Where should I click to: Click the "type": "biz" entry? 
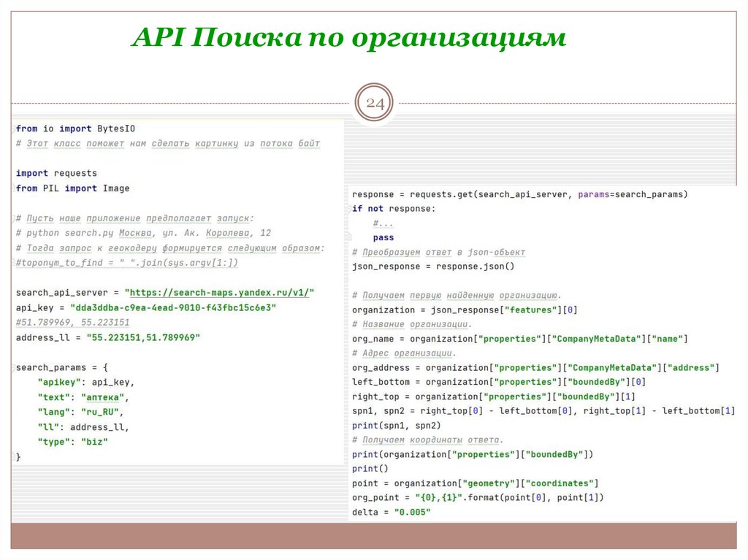click(72, 442)
